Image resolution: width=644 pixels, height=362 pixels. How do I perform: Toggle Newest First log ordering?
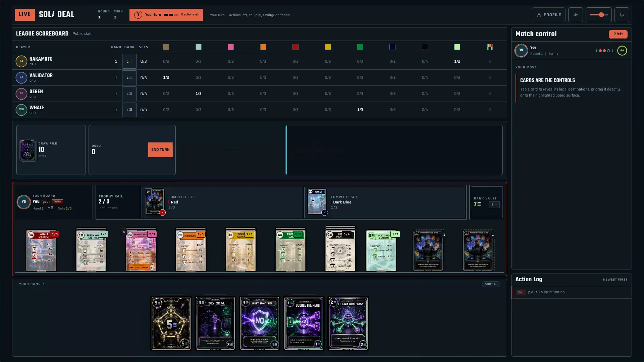615,280
